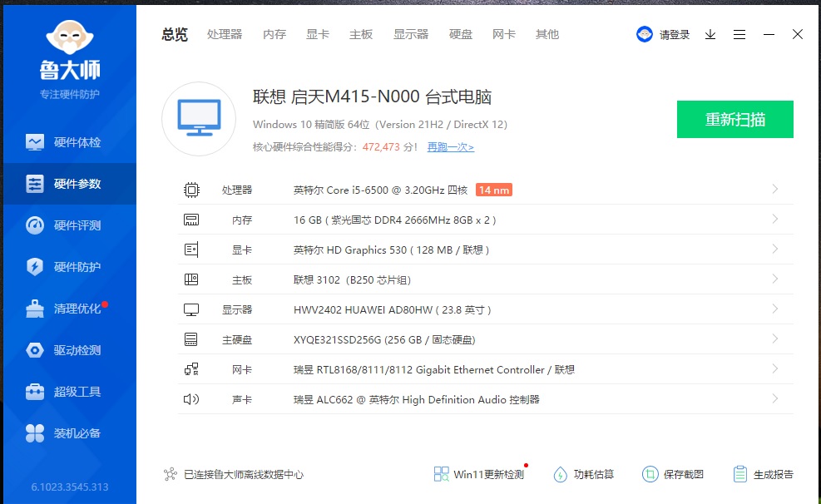Open 硬件体检 in the sidebar
The width and height of the screenshot is (821, 504).
(x=70, y=142)
